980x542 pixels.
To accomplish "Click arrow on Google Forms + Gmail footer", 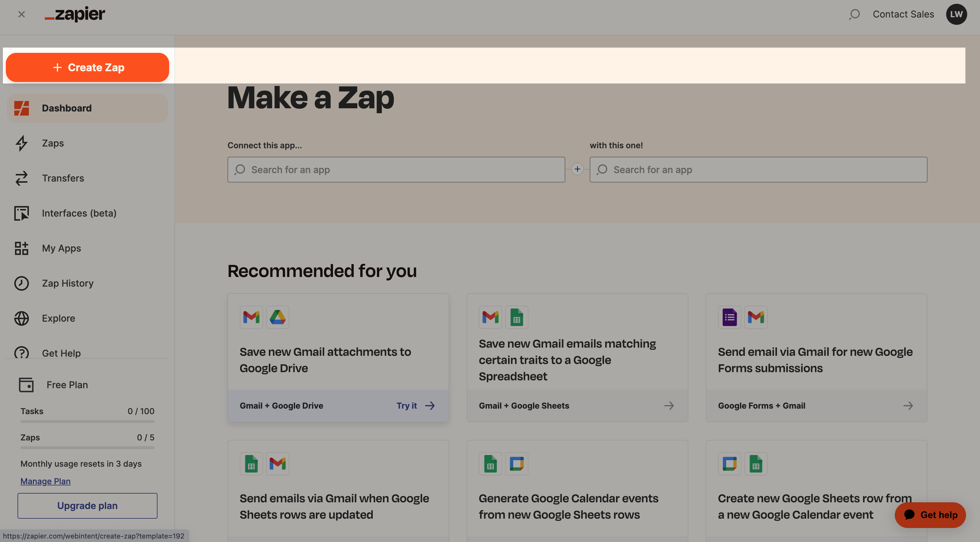I will pos(908,406).
